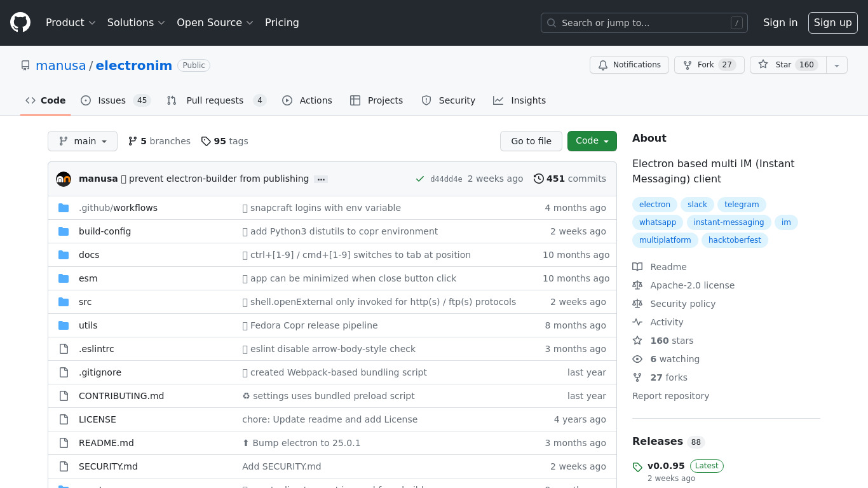Open the green Code dropdown button

coord(592,141)
